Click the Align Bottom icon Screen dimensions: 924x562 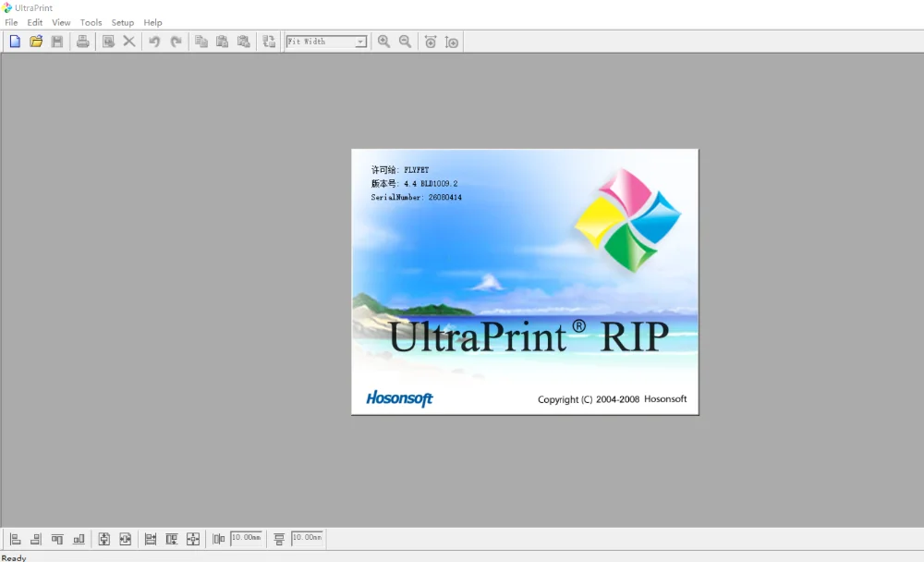click(x=79, y=539)
